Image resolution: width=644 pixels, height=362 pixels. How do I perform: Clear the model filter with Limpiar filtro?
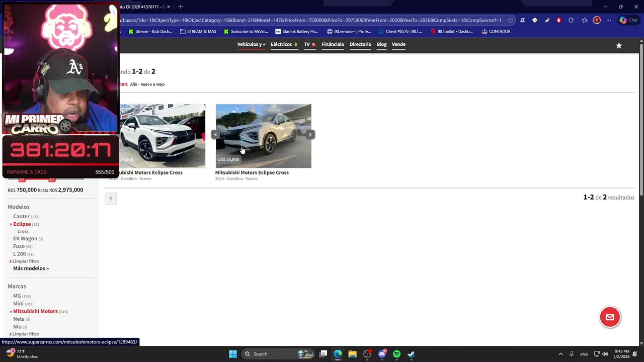[25, 261]
